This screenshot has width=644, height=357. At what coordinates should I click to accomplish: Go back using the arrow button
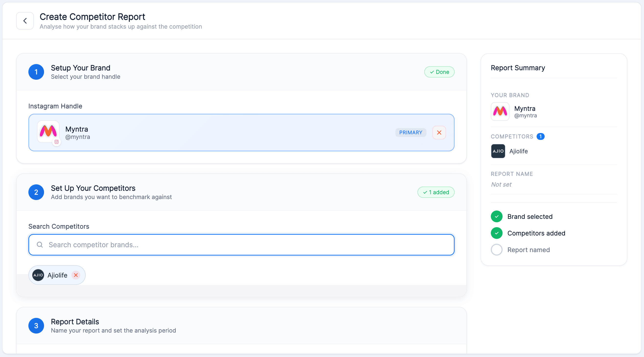click(x=25, y=21)
